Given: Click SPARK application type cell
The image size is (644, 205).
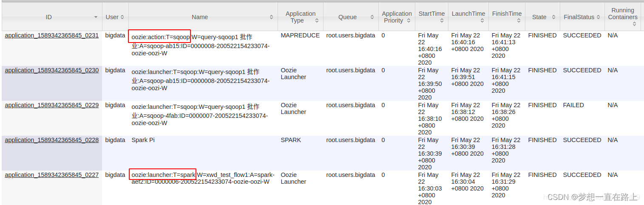Looking at the screenshot, I should 291,140.
